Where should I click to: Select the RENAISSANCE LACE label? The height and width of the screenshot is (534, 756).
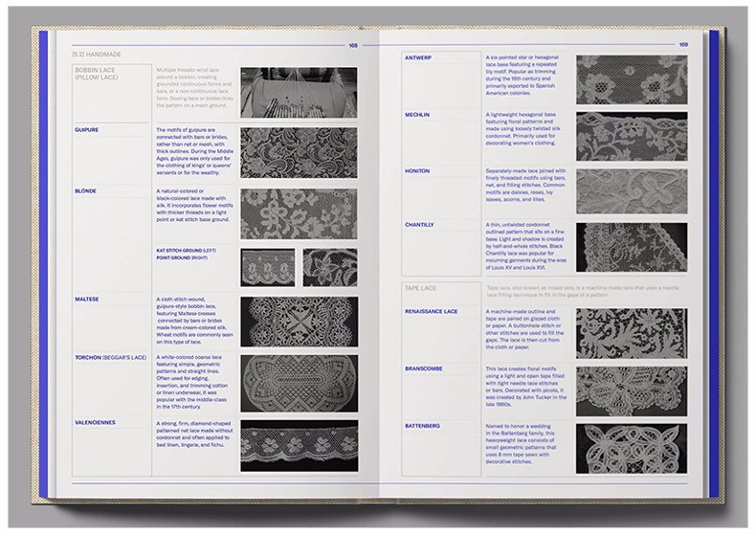432,311
